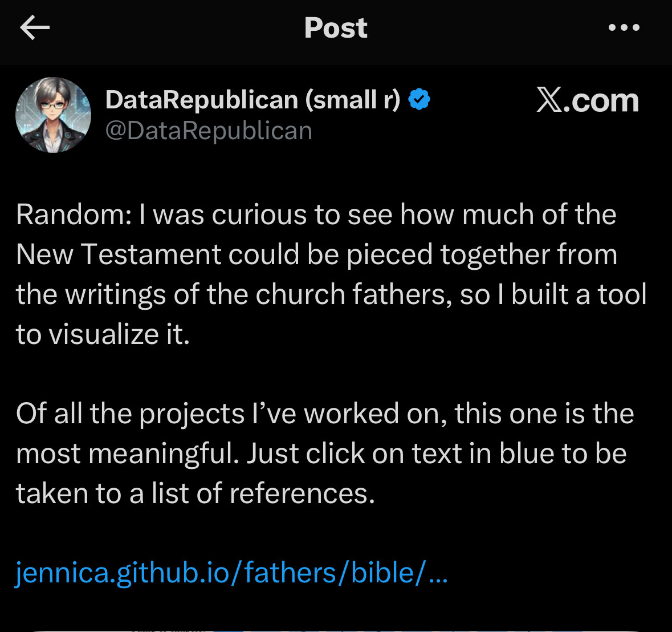Tap the word "Random:" starting the post

[x=73, y=215]
